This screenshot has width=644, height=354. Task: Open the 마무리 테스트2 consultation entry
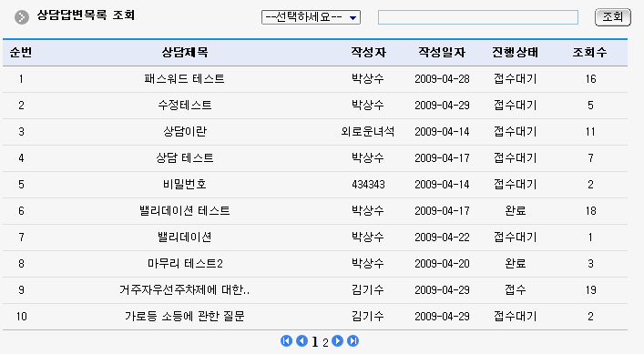tap(185, 264)
